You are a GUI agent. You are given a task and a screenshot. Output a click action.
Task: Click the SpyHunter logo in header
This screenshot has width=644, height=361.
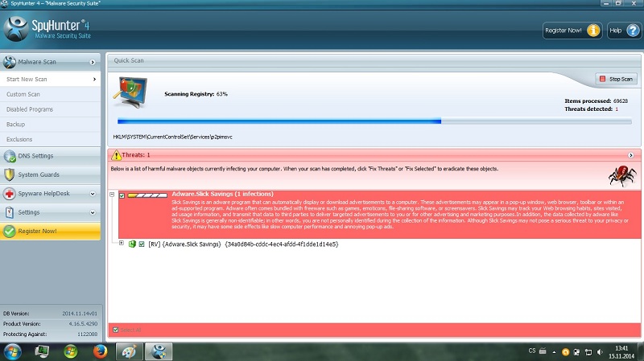(16, 29)
